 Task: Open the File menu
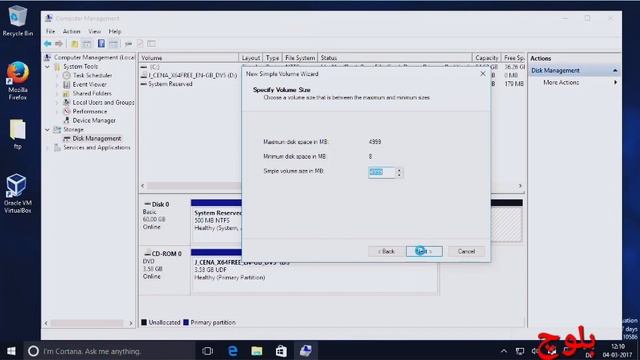click(50, 31)
